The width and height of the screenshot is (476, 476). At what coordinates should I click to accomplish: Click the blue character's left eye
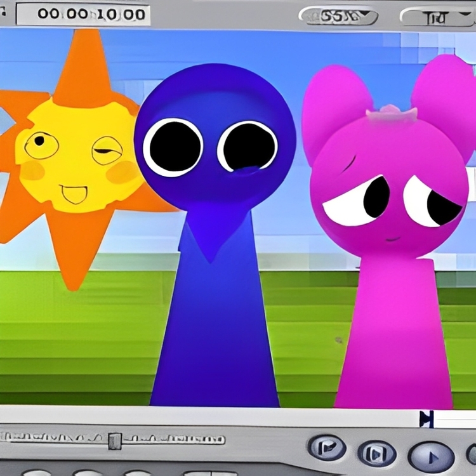pyautogui.click(x=173, y=147)
